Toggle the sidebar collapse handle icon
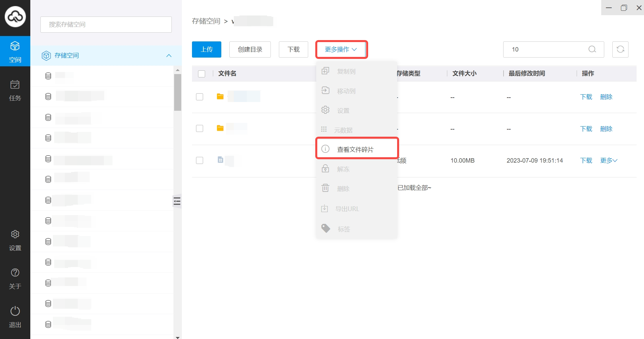 tap(177, 201)
